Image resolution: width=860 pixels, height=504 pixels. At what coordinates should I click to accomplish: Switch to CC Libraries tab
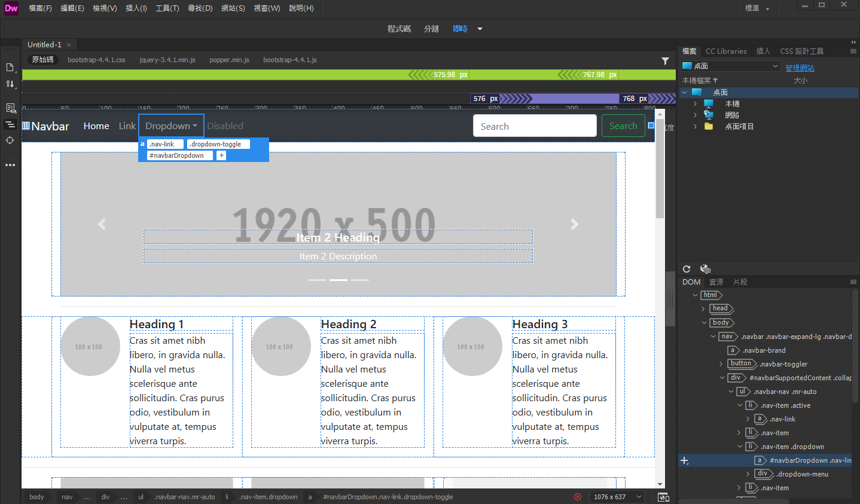pyautogui.click(x=726, y=51)
